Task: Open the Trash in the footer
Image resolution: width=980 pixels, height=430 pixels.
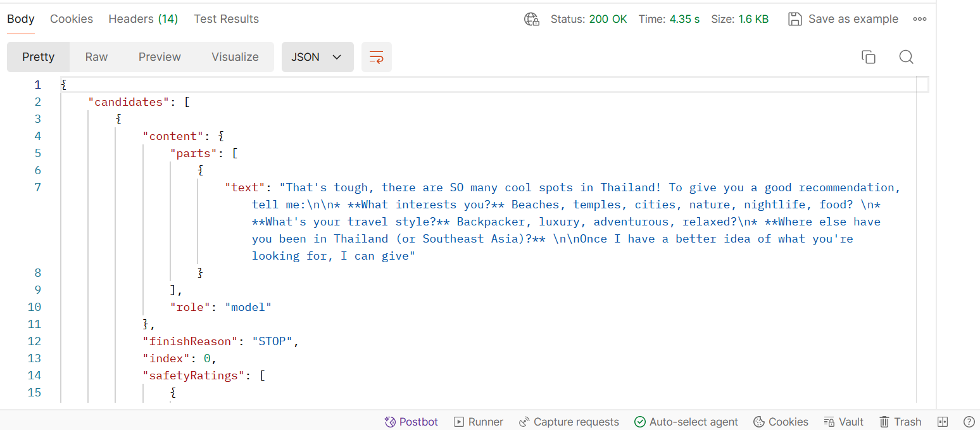Action: pyautogui.click(x=900, y=422)
